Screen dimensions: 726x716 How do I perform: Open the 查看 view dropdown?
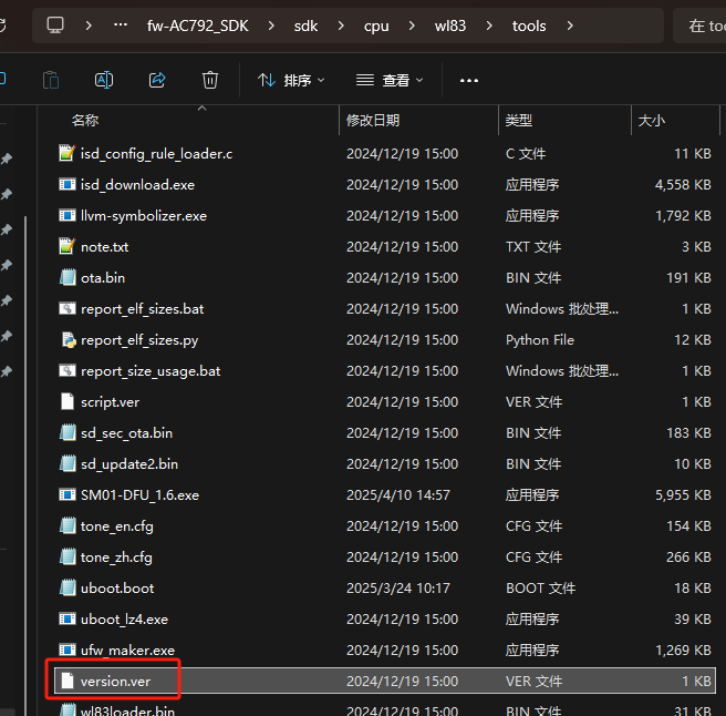(389, 81)
